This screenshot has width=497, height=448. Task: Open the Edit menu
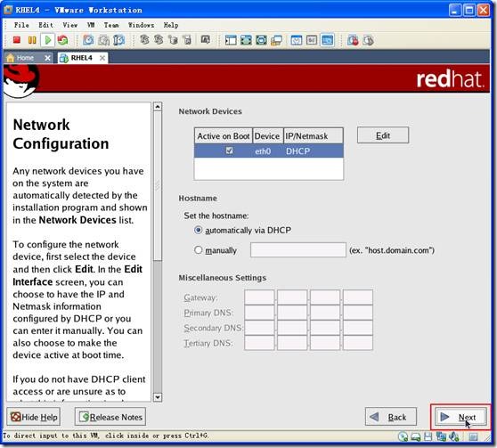(46, 25)
